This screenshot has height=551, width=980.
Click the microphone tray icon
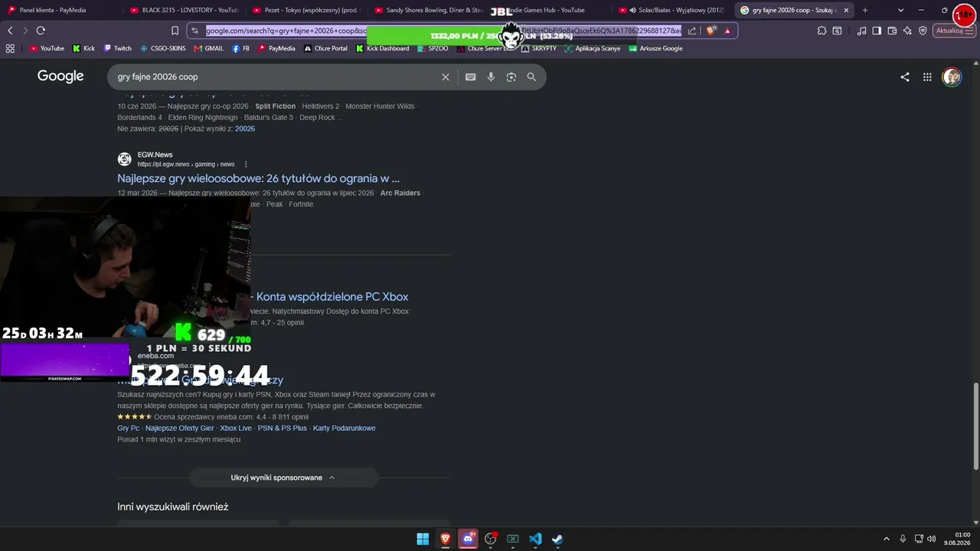tap(903, 539)
